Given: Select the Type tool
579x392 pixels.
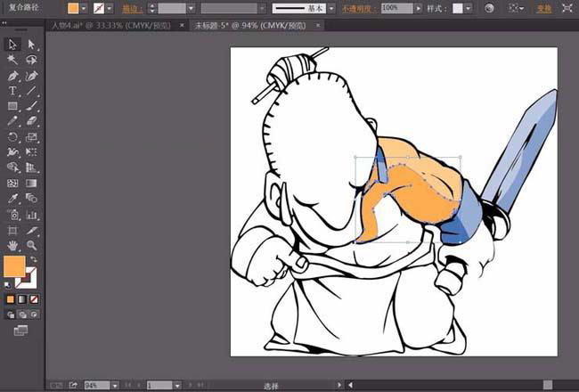Looking at the screenshot, I should [12, 91].
